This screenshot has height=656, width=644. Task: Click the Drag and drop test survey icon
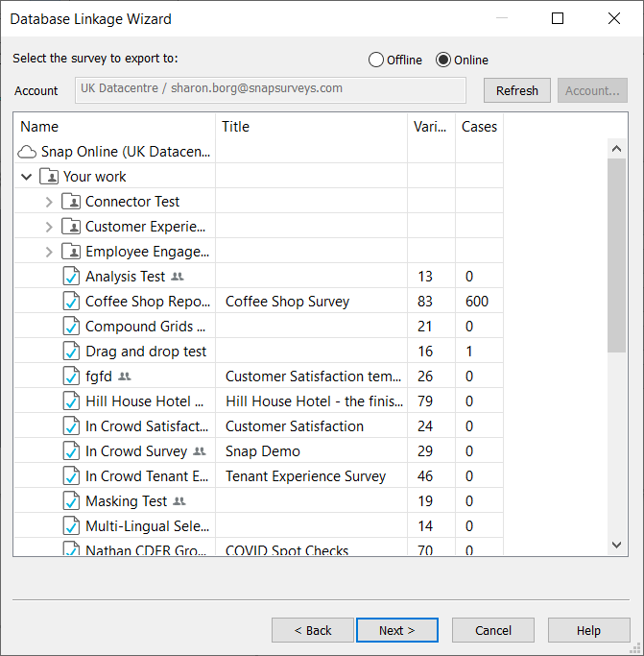[71, 352]
